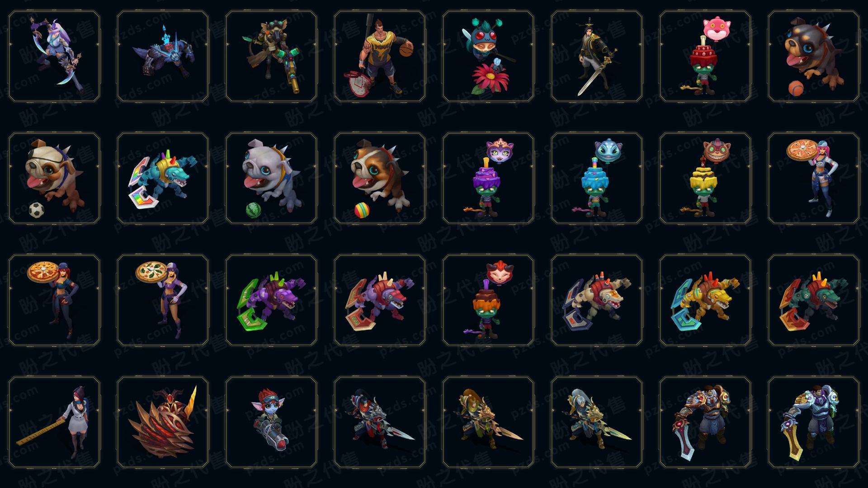This screenshot has height=488, width=868.
Task: Pick the golden crocodile with teal axe
Action: tap(705, 300)
